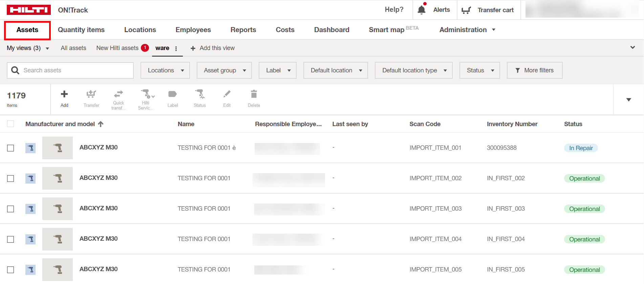Sort by the Inventory Number column header
Image resolution: width=644 pixels, height=284 pixels.
coord(512,124)
